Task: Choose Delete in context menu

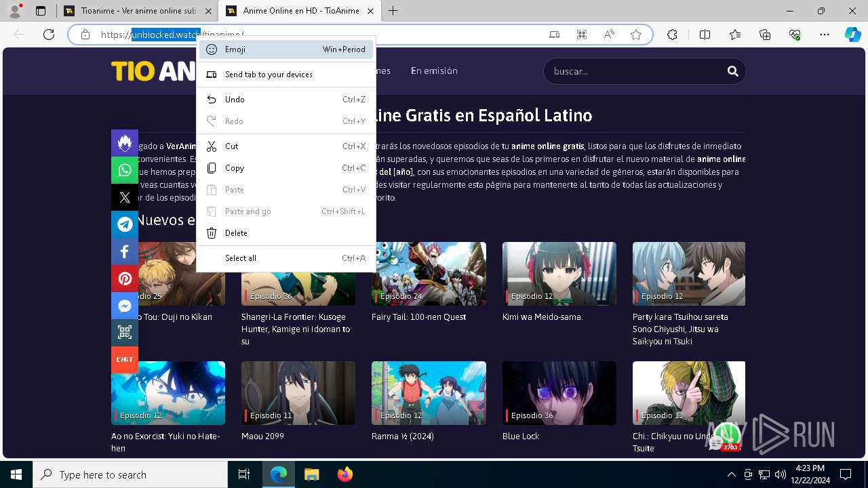Action: 286,233
